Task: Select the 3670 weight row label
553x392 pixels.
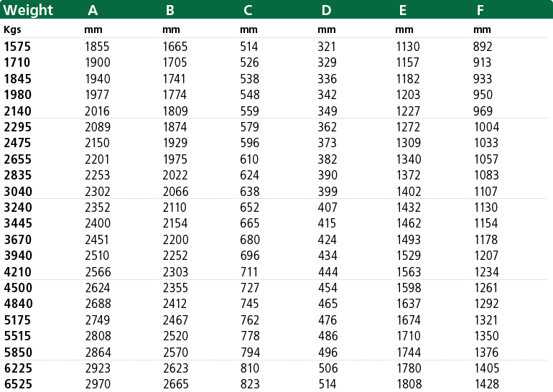Action: tap(18, 240)
